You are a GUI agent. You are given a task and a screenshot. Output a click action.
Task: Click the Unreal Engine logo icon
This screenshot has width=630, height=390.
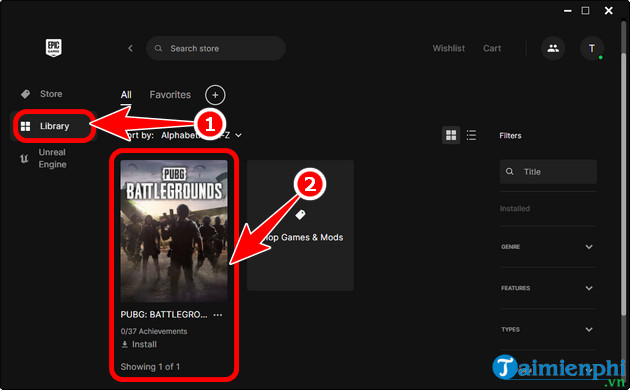(x=24, y=159)
